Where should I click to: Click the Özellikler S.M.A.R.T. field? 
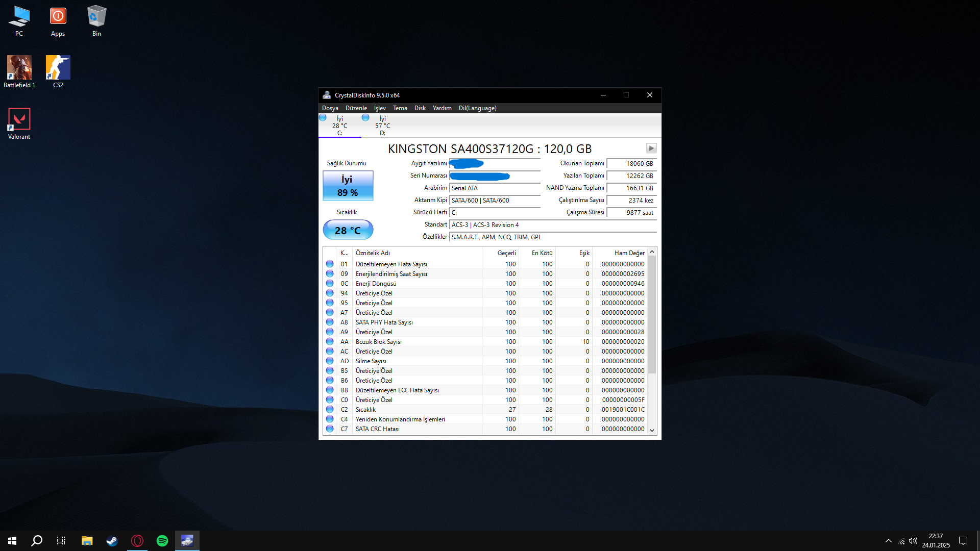[553, 237]
